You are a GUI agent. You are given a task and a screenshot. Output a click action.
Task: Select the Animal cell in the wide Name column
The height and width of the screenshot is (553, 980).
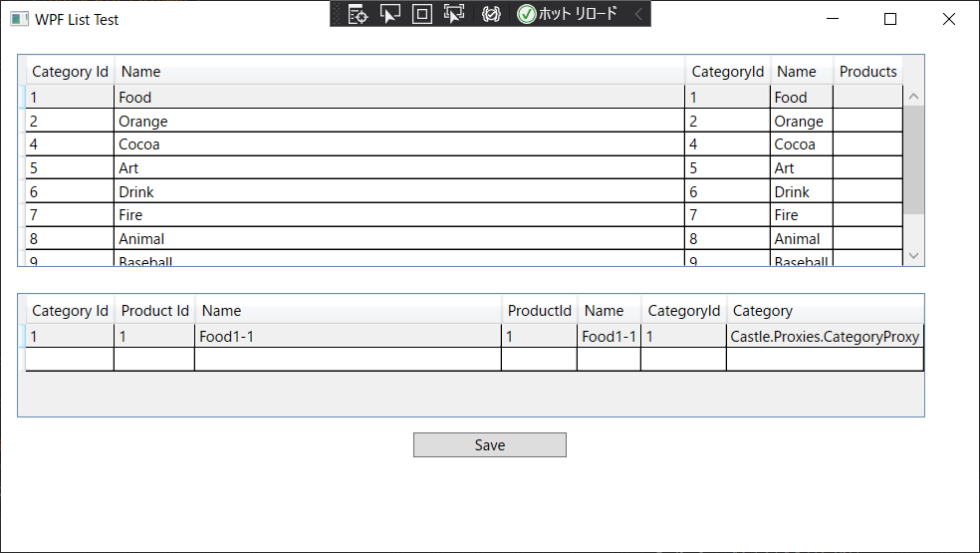tap(399, 238)
